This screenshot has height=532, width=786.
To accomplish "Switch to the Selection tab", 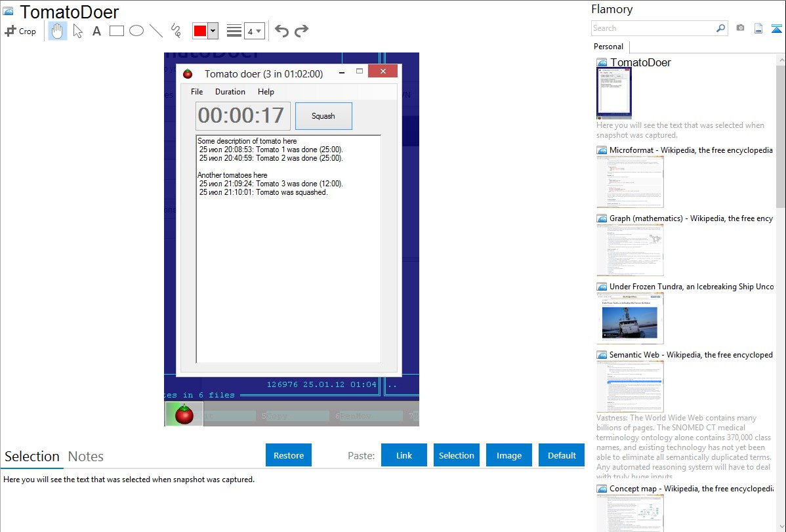I will coord(32,457).
